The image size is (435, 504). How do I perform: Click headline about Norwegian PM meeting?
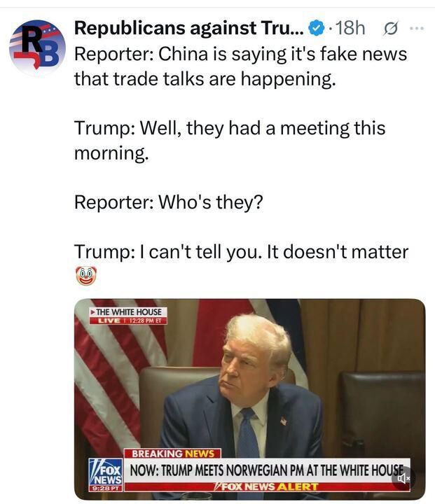(x=266, y=470)
